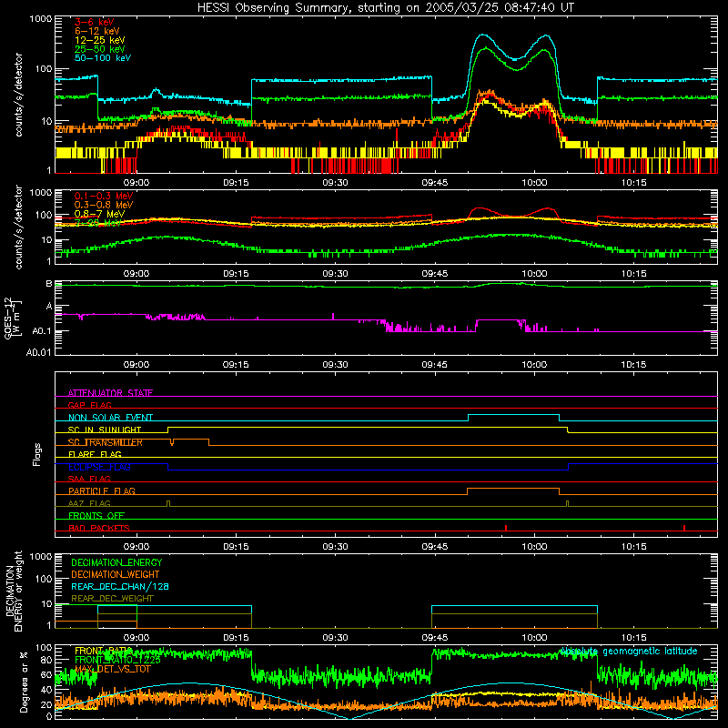Viewport: 728px width, 728px height.
Task: Select the 'Degrees or %' axis label
Action: pos(24,682)
